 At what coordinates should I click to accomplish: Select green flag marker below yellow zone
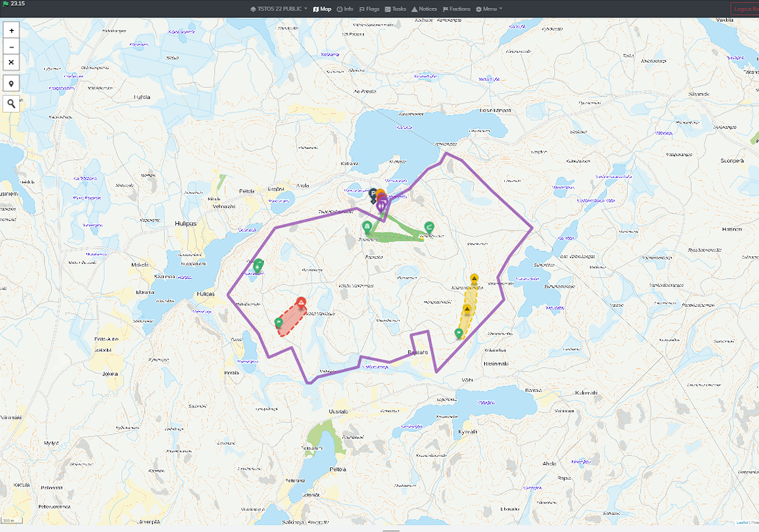[459, 333]
